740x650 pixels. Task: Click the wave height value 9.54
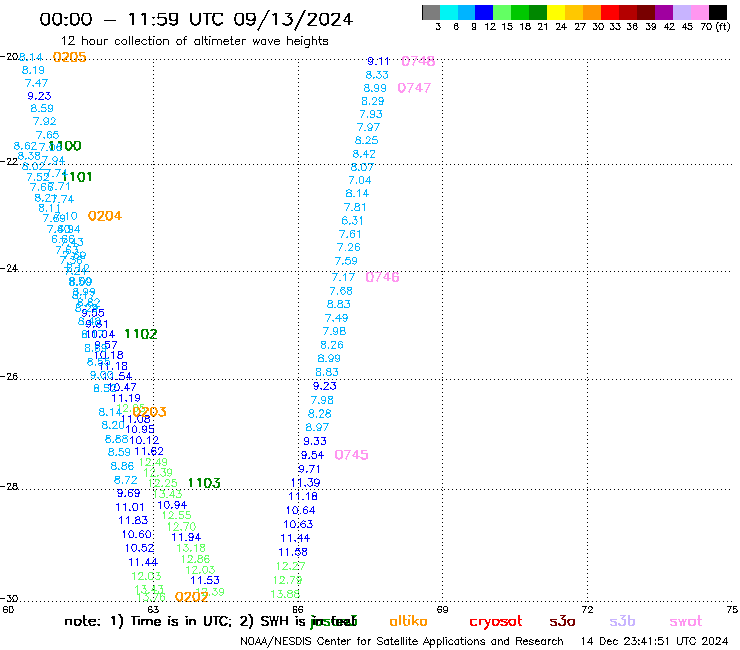point(312,455)
